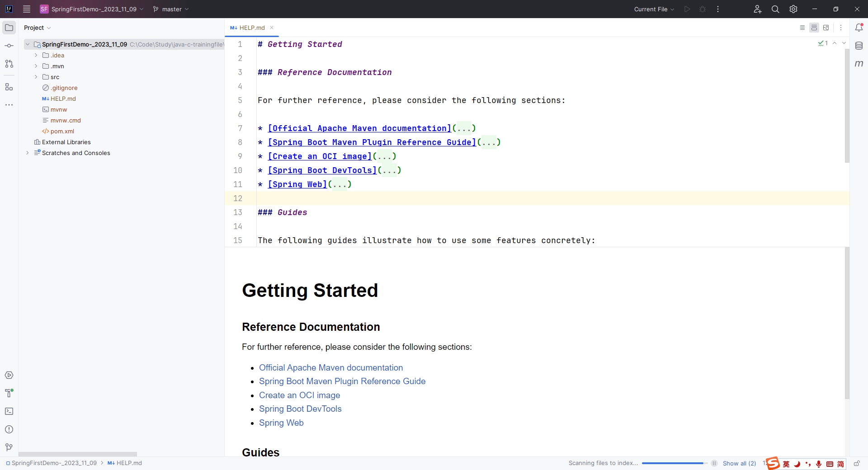Show more tool windows ellipsis

pos(9,105)
